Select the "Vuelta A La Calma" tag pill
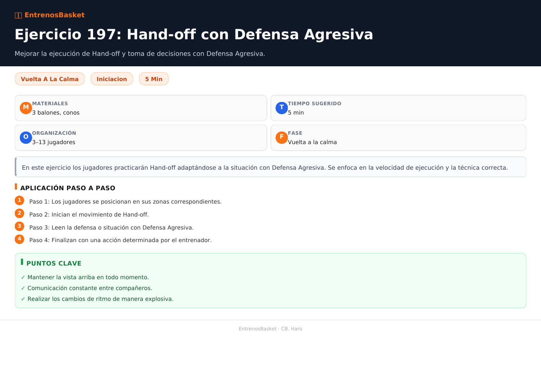 [50, 79]
